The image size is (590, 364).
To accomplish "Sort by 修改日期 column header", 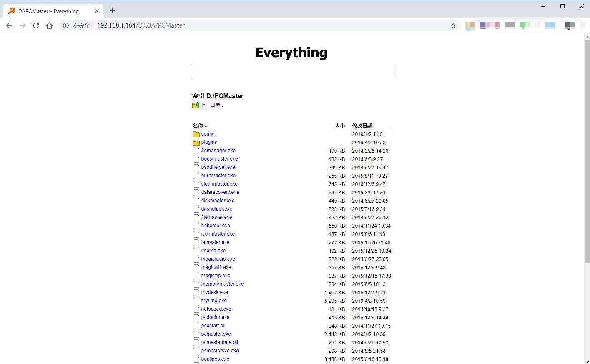I will (362, 126).
